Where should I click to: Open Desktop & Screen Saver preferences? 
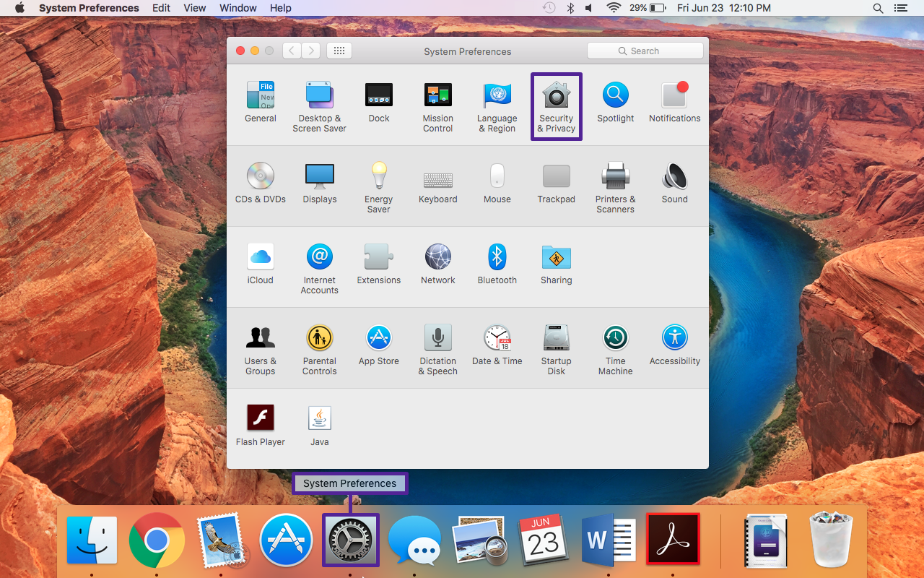click(x=320, y=107)
